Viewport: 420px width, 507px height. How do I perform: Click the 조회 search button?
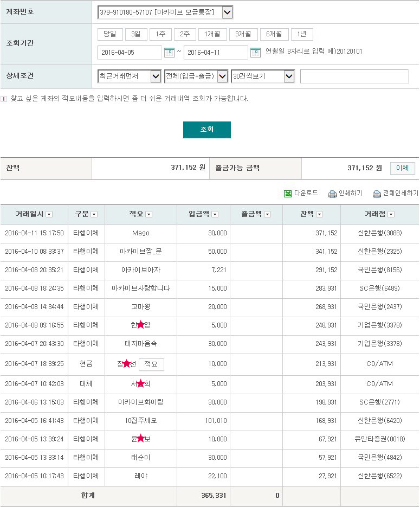click(207, 130)
